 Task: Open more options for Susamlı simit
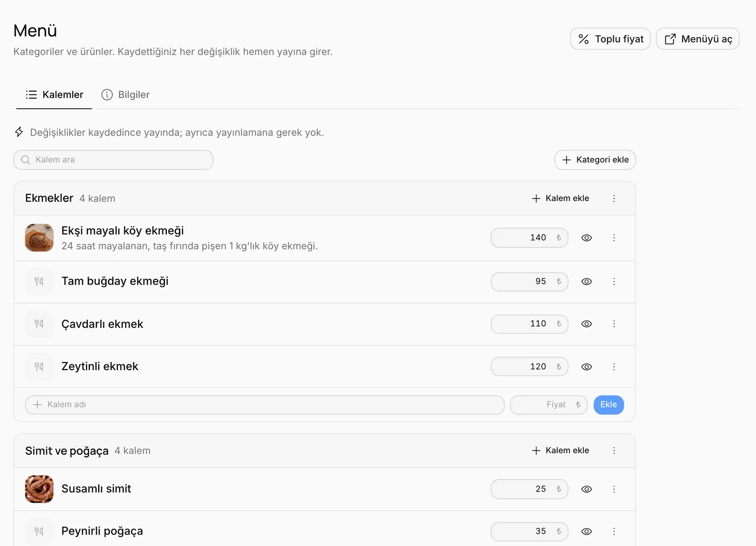tap(614, 489)
